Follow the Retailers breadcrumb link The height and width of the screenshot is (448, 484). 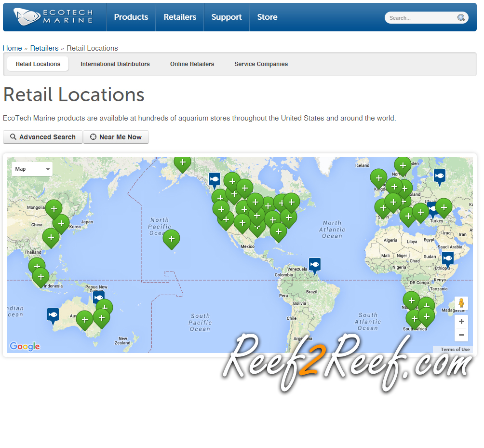click(x=44, y=48)
